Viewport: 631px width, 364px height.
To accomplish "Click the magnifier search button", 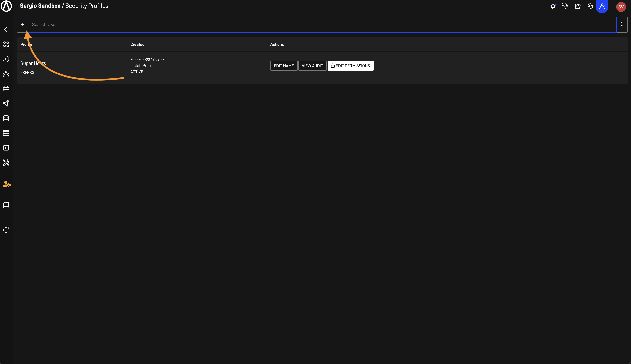I will point(622,24).
